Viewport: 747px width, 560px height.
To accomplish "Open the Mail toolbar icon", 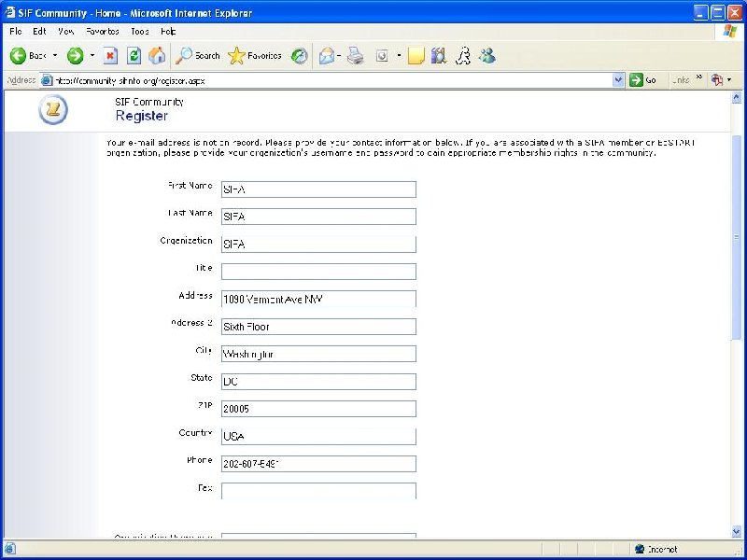I will click(x=328, y=56).
